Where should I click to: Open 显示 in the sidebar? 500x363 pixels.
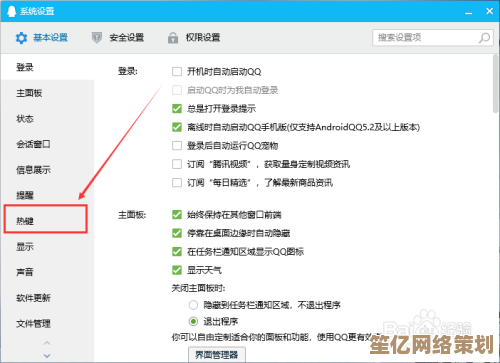(x=47, y=247)
